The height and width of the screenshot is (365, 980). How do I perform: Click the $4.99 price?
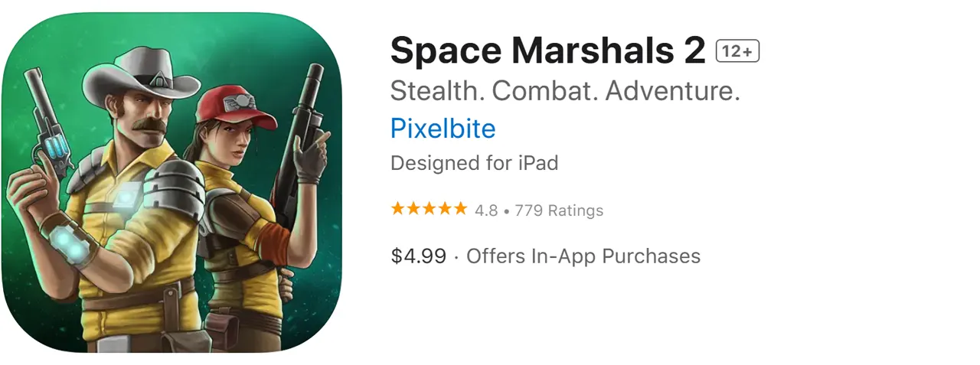coord(418,256)
